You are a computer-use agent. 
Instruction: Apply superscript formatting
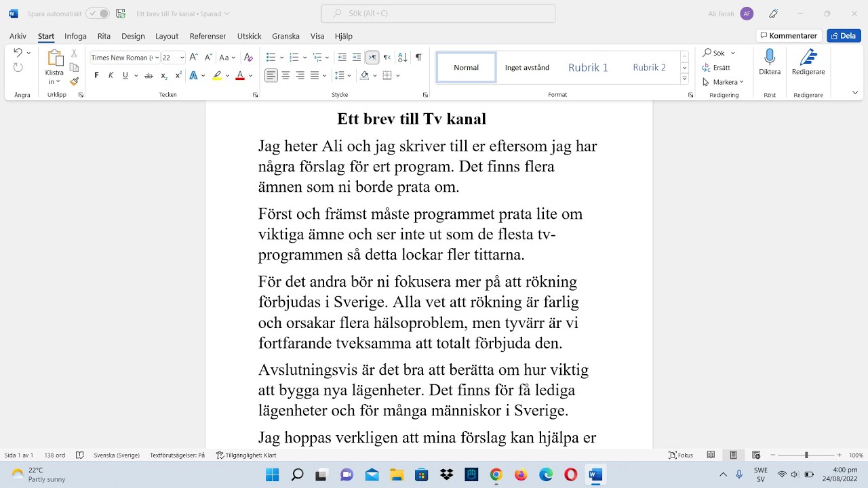(178, 75)
